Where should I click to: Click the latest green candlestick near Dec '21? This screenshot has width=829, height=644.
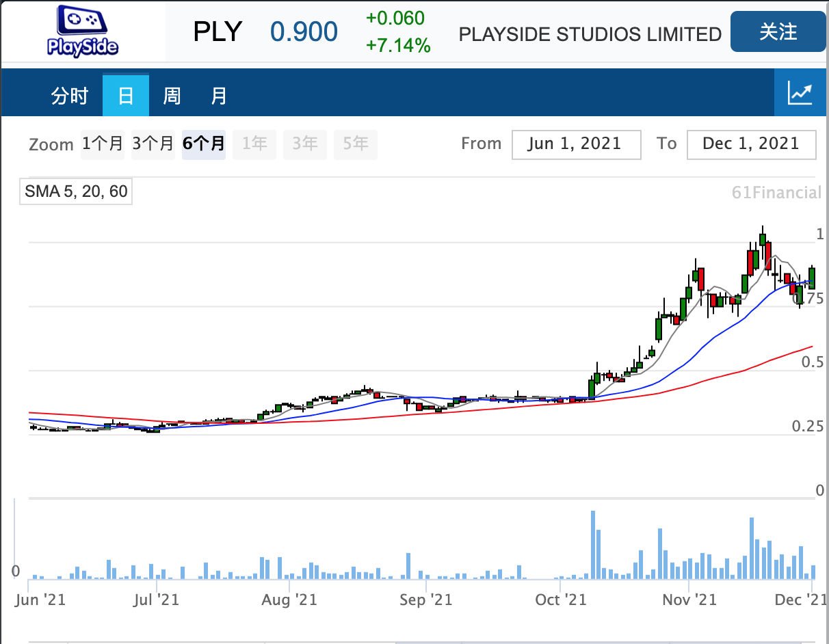tap(812, 278)
